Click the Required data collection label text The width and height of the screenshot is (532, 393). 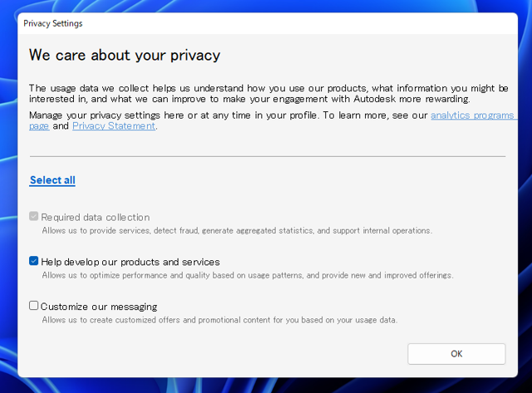[96, 217]
